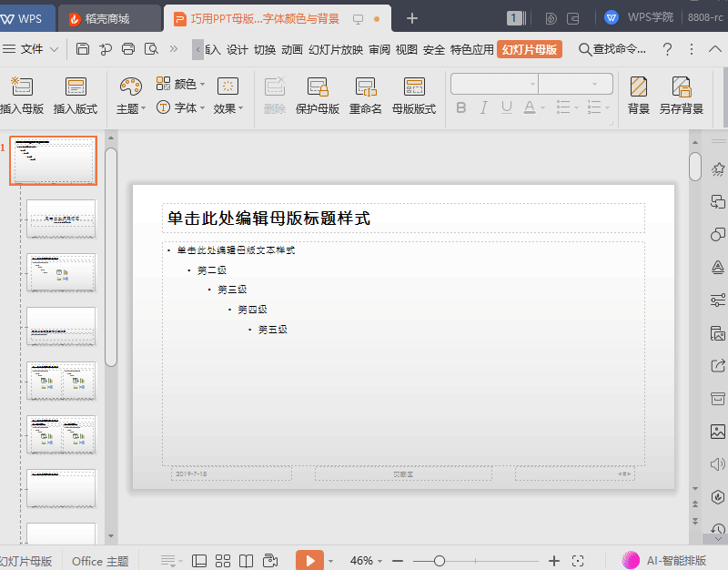This screenshot has height=570, width=728.
Task: Click the Master Layout (母版版式) icon
Action: coord(414,97)
